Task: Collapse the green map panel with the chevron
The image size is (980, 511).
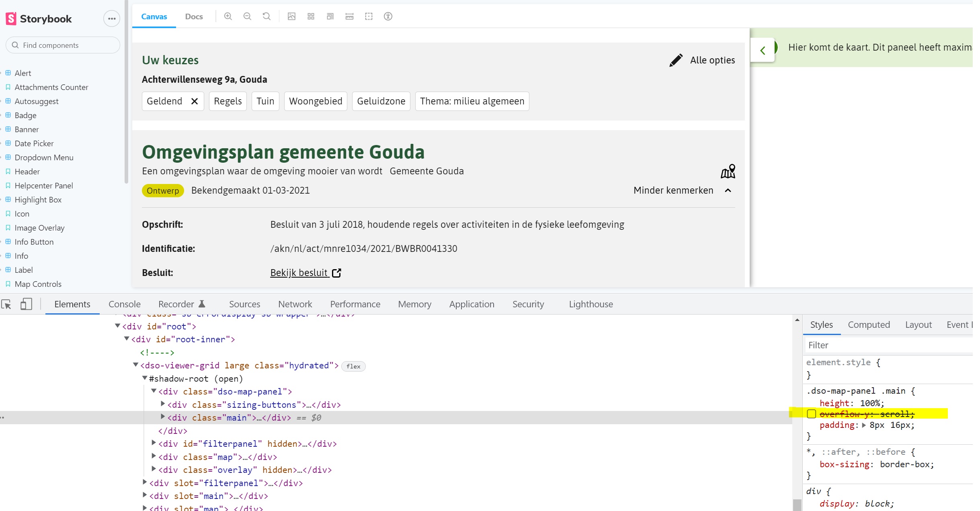Action: (763, 50)
